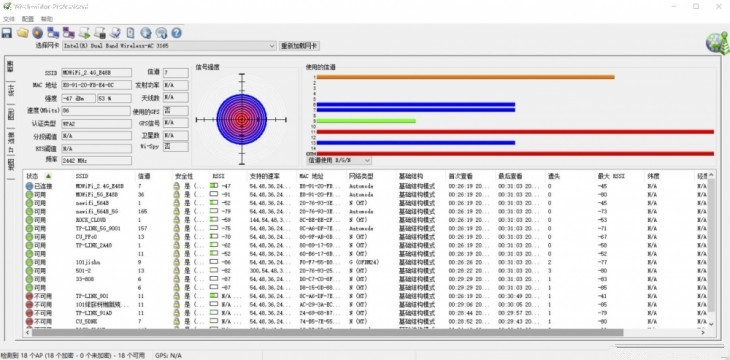Image resolution: width=730 pixels, height=360 pixels.
Task: Click the 首次查看 column header
Action: click(x=470, y=177)
